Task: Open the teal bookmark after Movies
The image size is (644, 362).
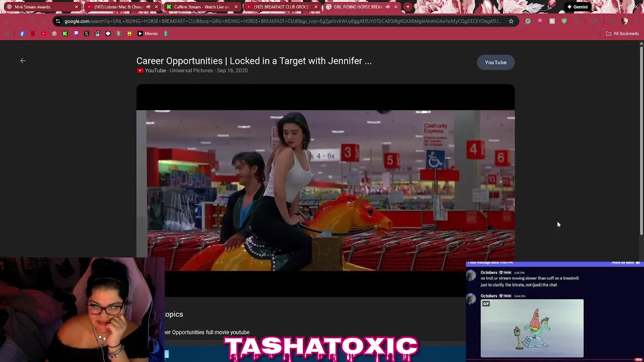Action: [x=166, y=34]
